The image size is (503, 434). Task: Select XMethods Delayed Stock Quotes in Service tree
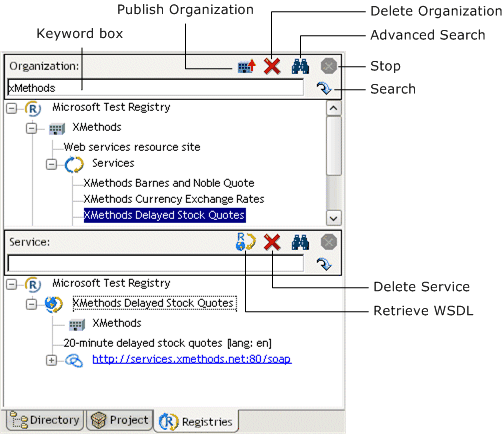(x=155, y=303)
